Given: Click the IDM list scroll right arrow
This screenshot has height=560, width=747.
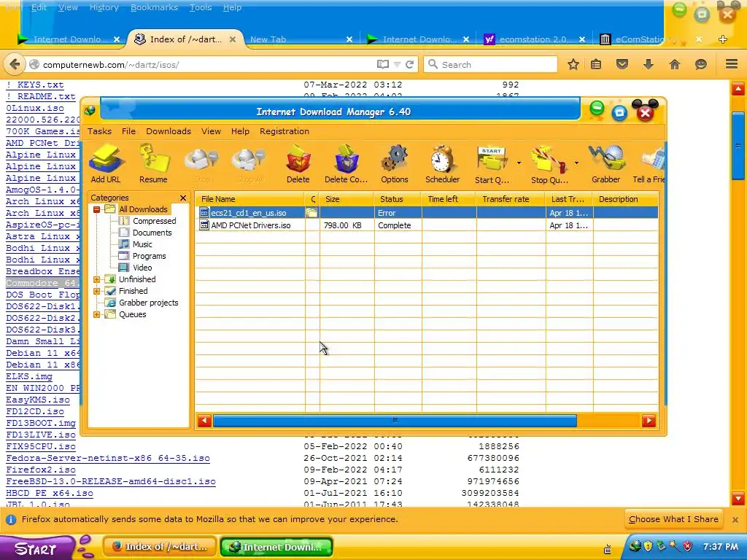Looking at the screenshot, I should coord(649,421).
